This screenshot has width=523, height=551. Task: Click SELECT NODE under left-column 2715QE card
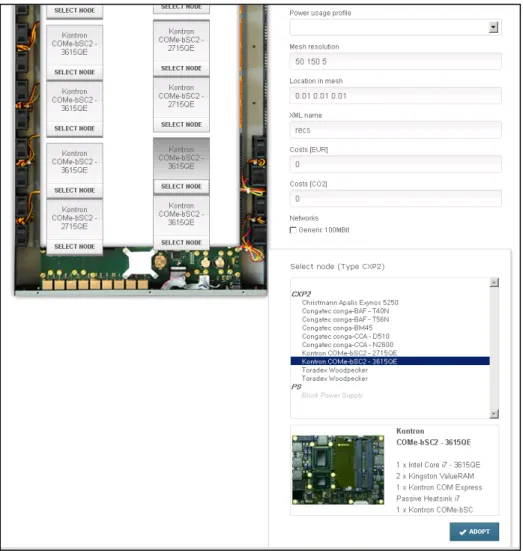[75, 247]
